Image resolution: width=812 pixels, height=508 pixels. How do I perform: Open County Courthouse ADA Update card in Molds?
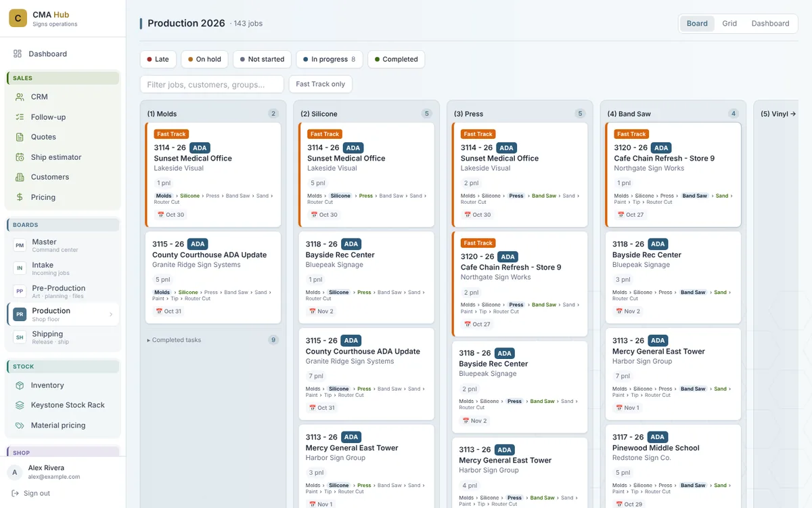(213, 278)
